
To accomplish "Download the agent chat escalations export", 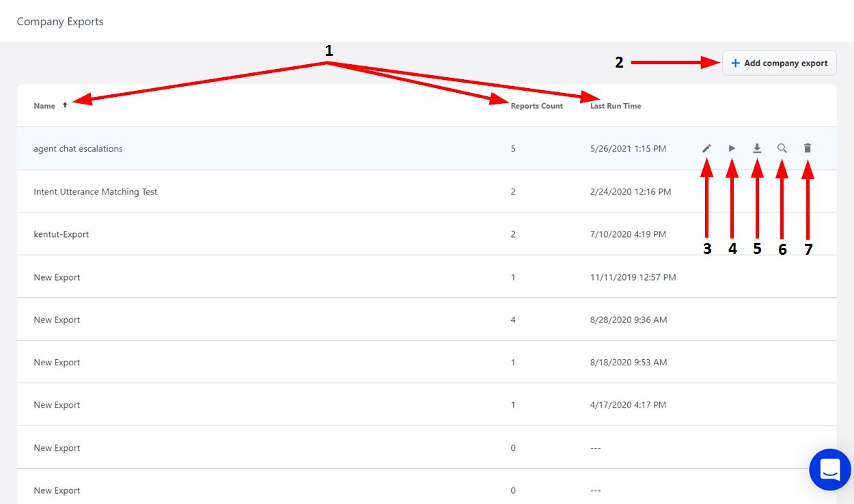I will (x=757, y=148).
